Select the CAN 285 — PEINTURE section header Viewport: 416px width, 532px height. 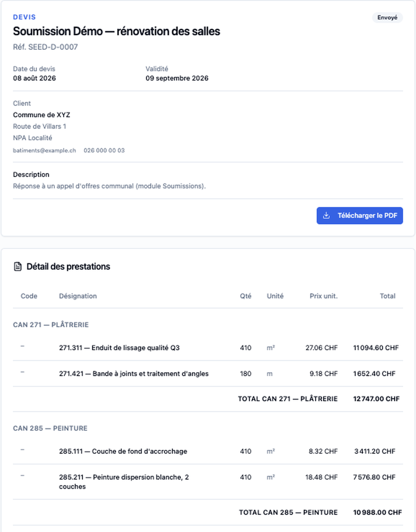click(x=50, y=428)
